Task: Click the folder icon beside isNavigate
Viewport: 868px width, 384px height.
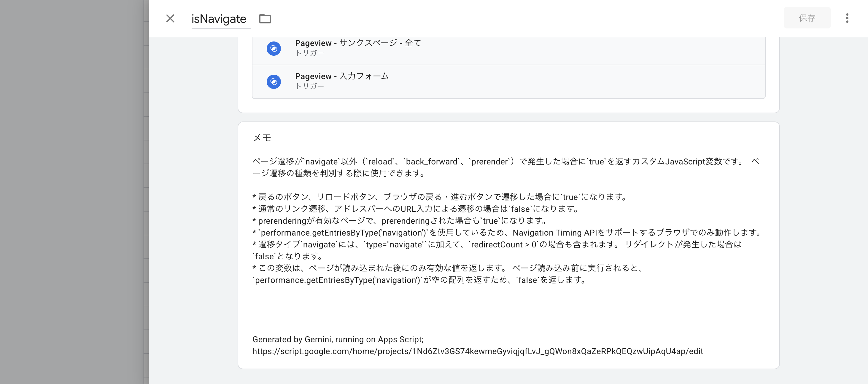Action: 265,18
